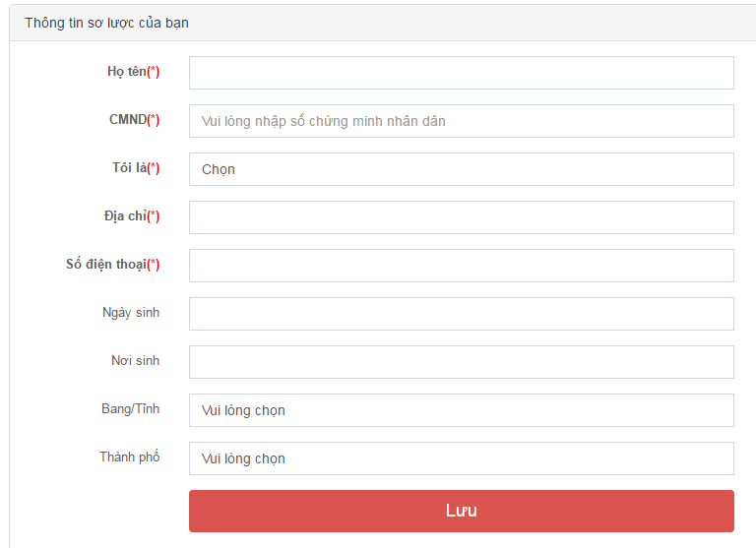The image size is (756, 548).
Task: Click the Ngày sinh label
Action: coord(131,313)
